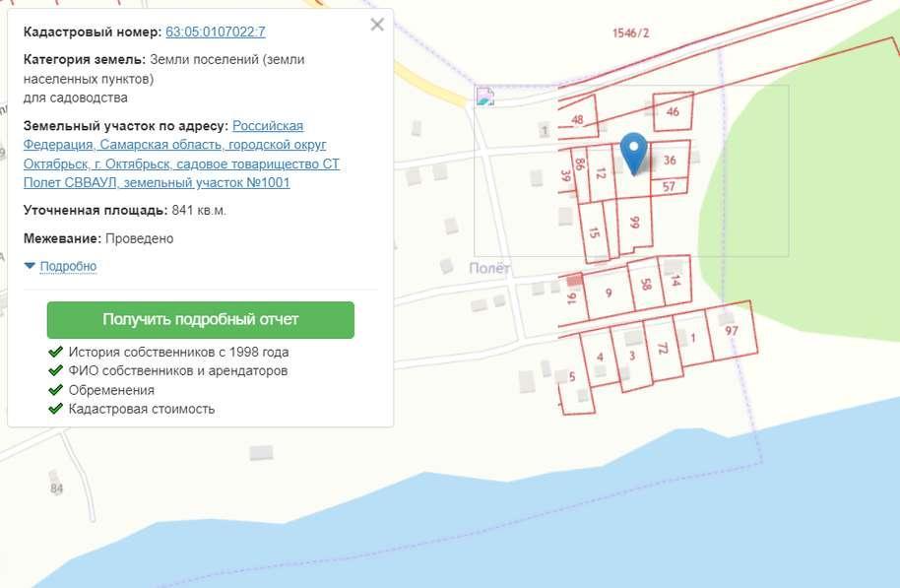Select parcel 99 on the map

(x=634, y=223)
